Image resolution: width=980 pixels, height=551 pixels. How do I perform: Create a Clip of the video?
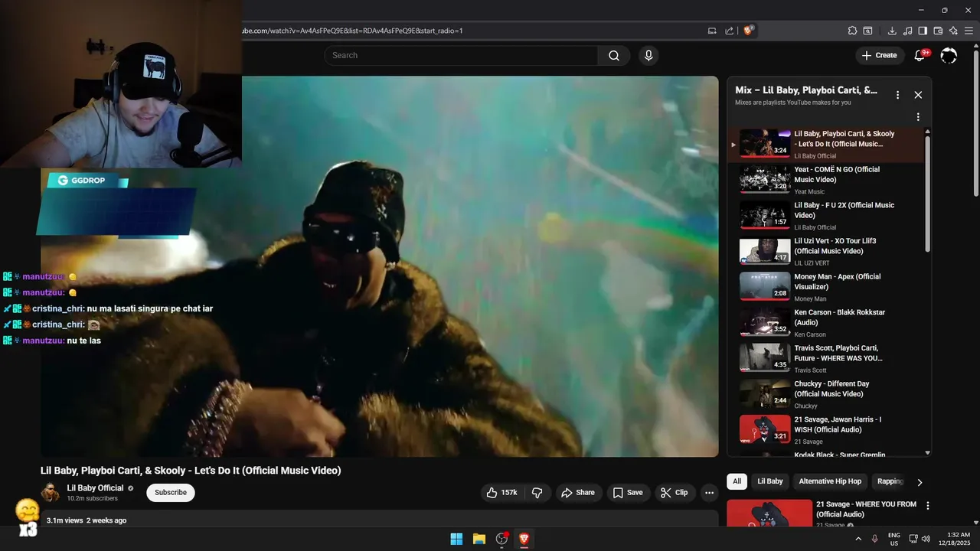[675, 493]
